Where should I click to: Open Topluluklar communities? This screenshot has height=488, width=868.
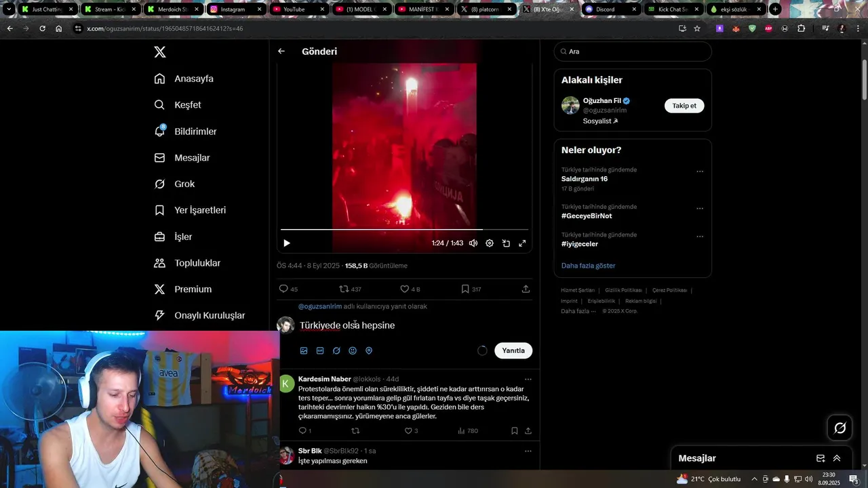(187, 263)
